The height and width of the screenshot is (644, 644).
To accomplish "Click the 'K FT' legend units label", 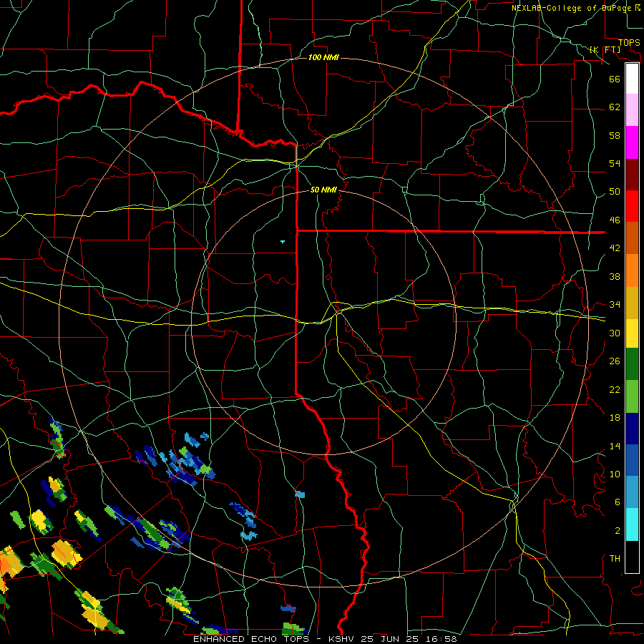I will (x=605, y=49).
